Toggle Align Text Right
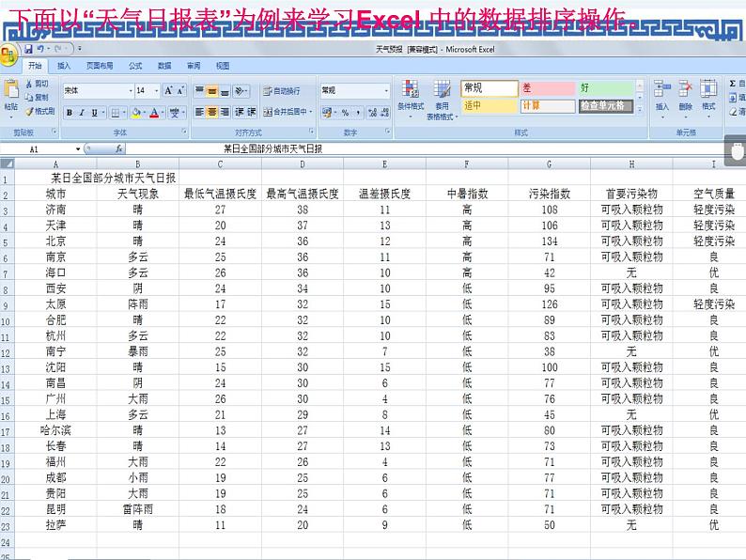 tap(225, 113)
